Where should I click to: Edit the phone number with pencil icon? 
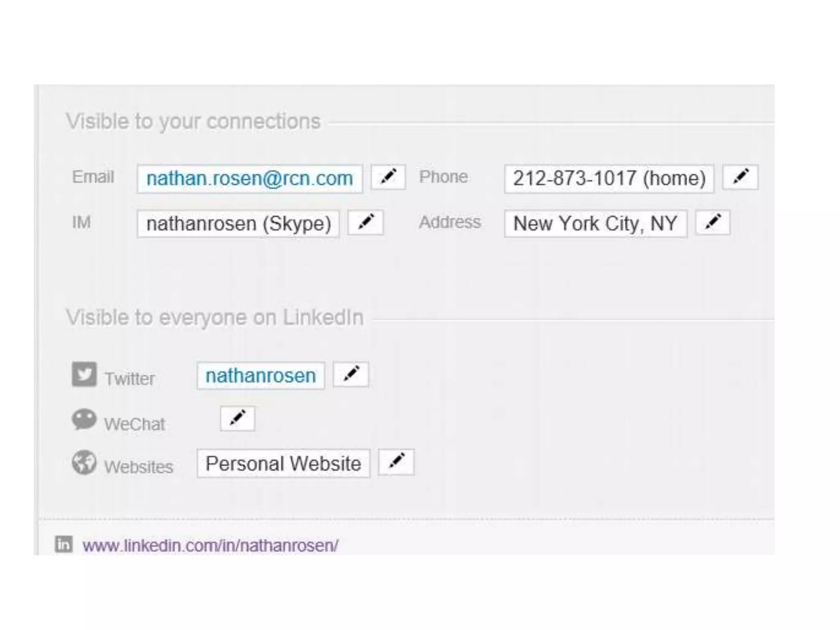pyautogui.click(x=740, y=177)
